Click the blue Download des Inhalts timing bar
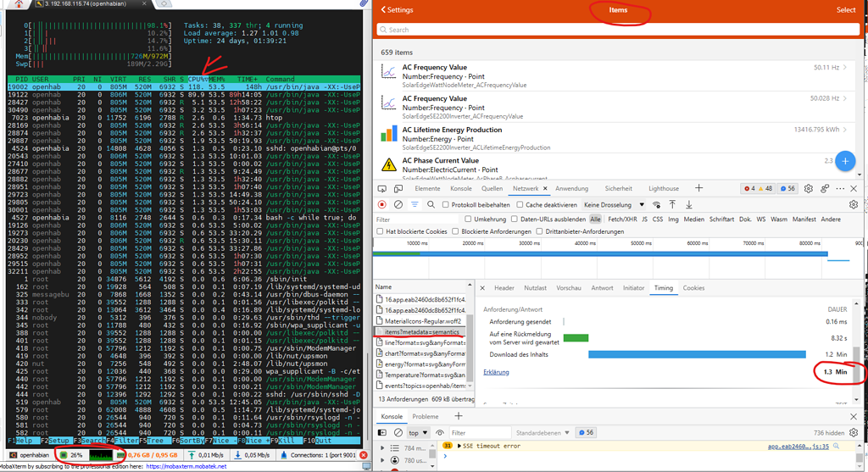Image resolution: width=868 pixels, height=472 pixels. tap(697, 354)
